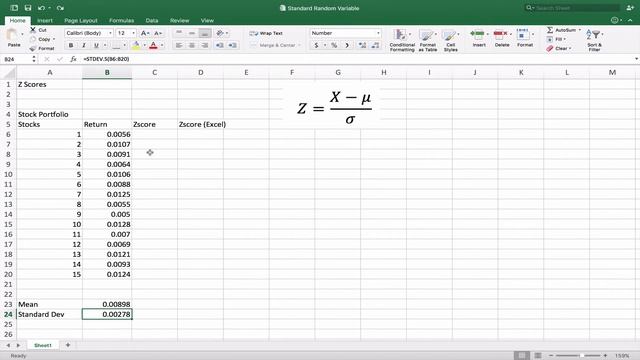Apply comma style format

(347, 45)
